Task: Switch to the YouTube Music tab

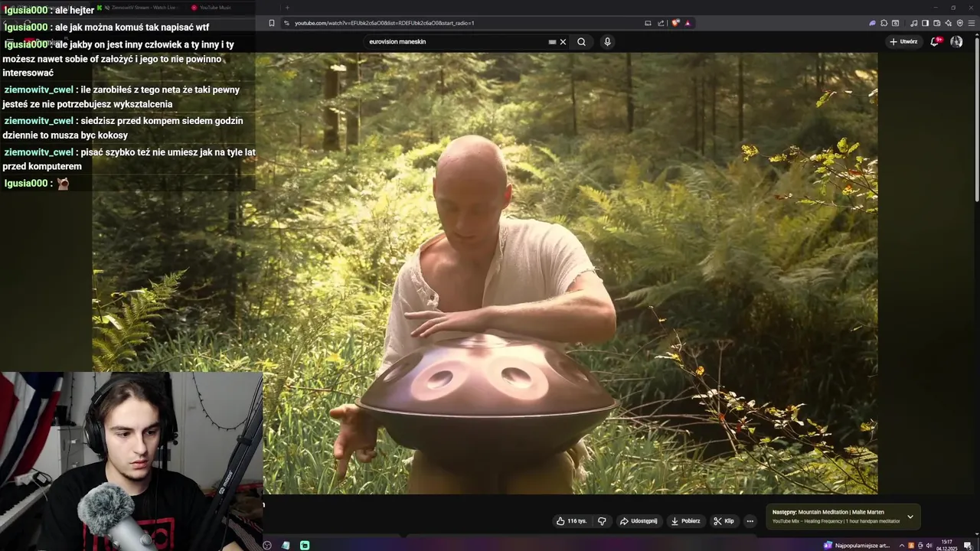Action: (x=230, y=8)
